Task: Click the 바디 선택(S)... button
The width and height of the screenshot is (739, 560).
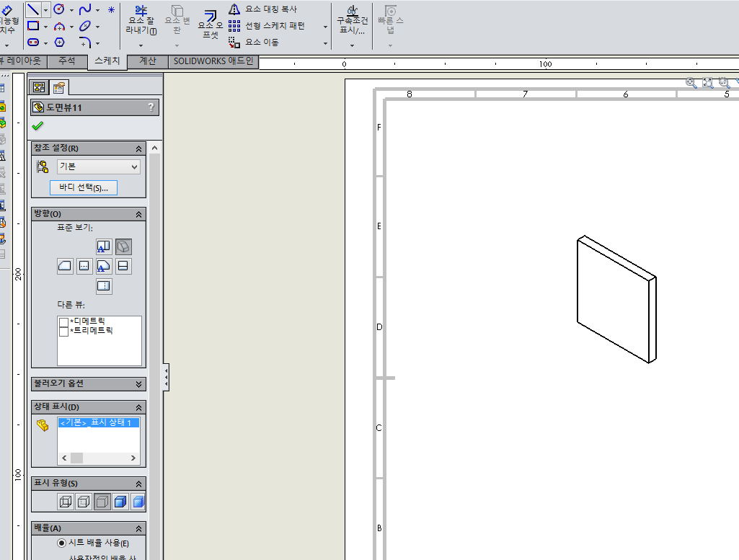Action: tap(84, 188)
